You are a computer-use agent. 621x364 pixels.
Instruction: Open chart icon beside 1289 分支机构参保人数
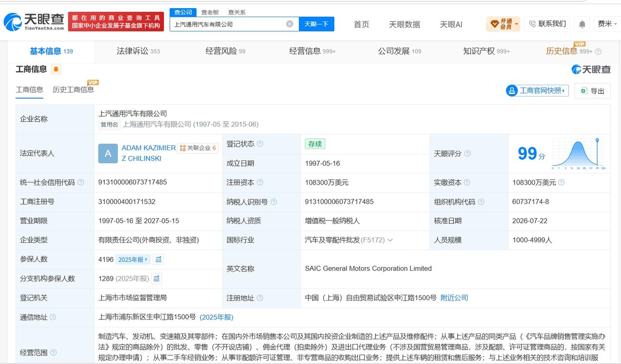pos(156,279)
